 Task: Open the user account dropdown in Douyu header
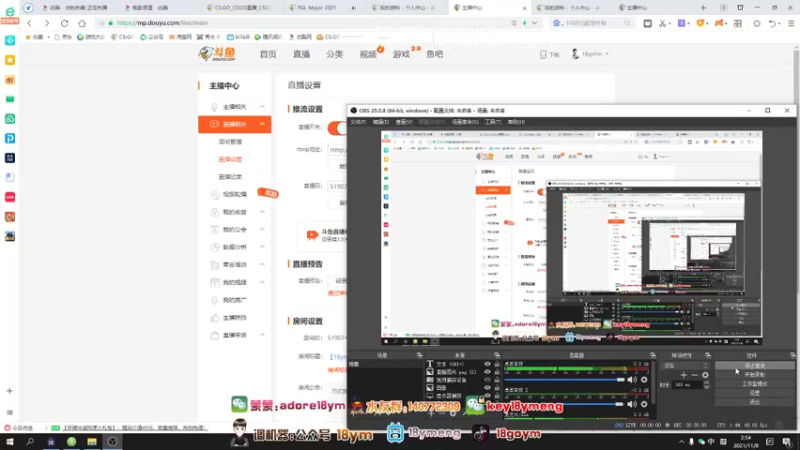click(x=590, y=54)
